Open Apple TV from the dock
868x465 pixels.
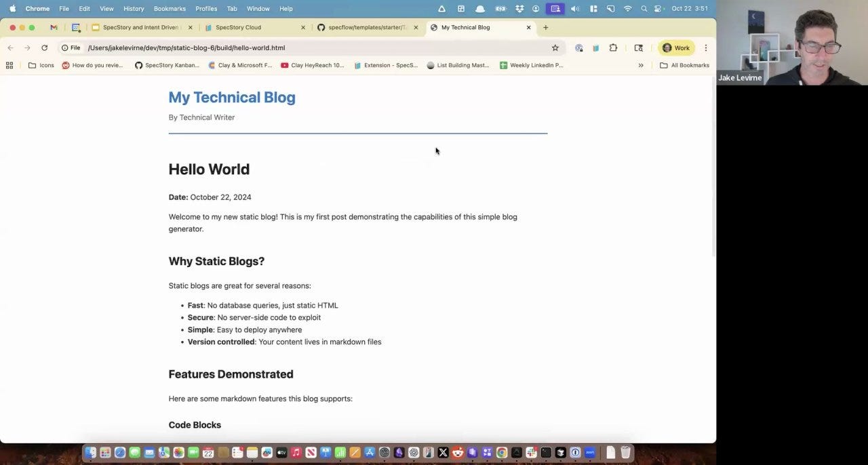click(281, 452)
